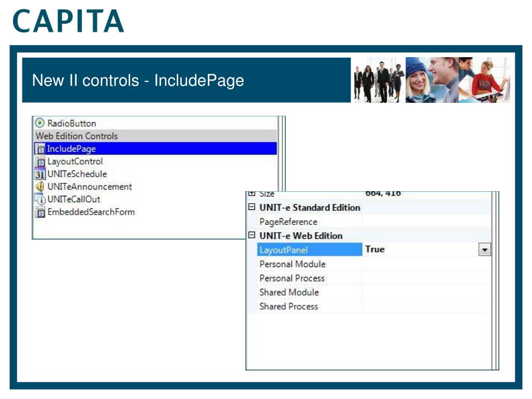Screen dimensions: 532x399
Task: Click the IncludePage control icon
Action: pos(41,149)
